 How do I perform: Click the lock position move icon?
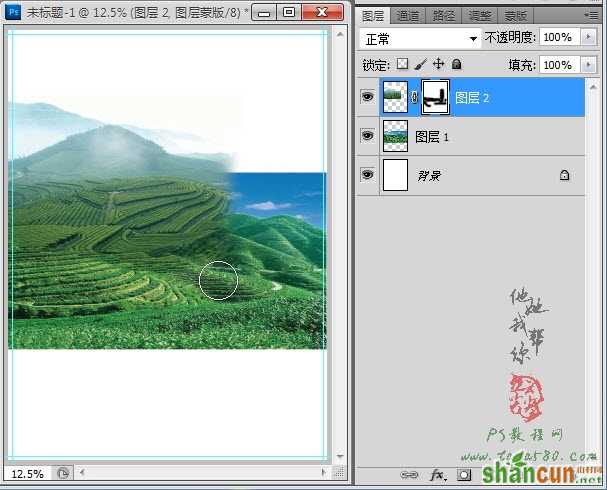click(x=438, y=63)
